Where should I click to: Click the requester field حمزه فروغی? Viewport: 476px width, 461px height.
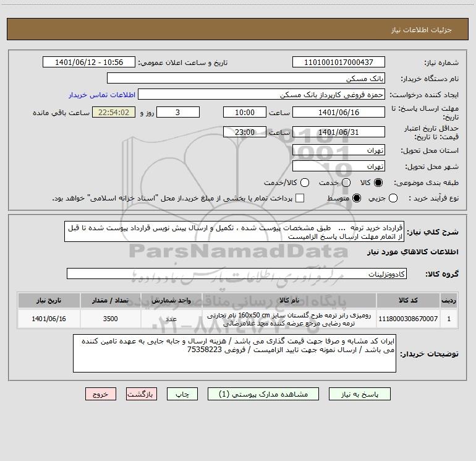click(261, 95)
